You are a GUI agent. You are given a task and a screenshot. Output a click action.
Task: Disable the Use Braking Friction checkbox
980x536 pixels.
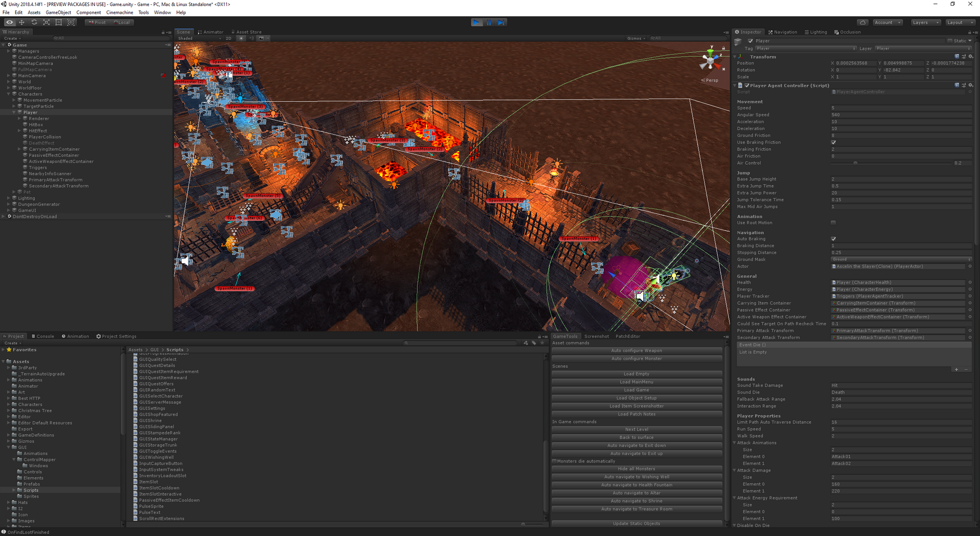pyautogui.click(x=833, y=142)
